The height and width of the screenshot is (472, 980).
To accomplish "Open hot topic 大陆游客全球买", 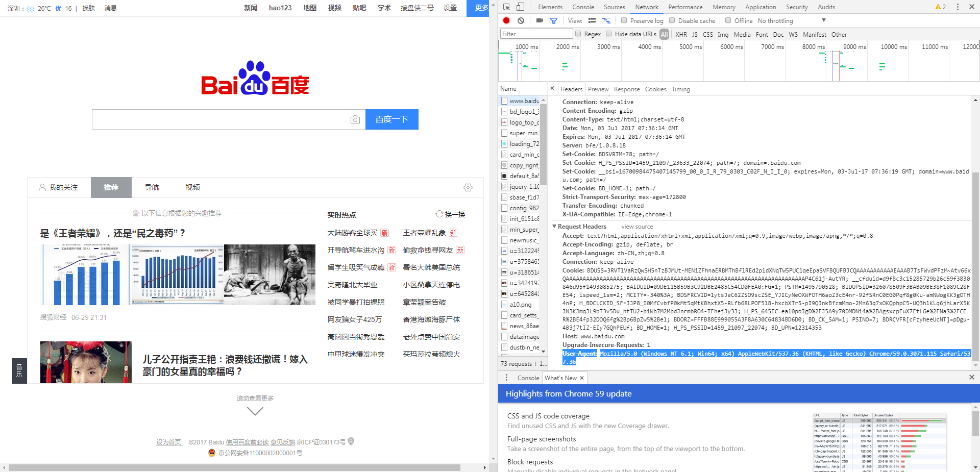I will tap(352, 233).
